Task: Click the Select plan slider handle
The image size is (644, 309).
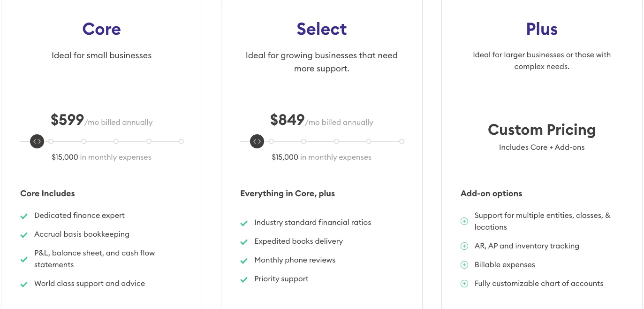Action: point(257,141)
